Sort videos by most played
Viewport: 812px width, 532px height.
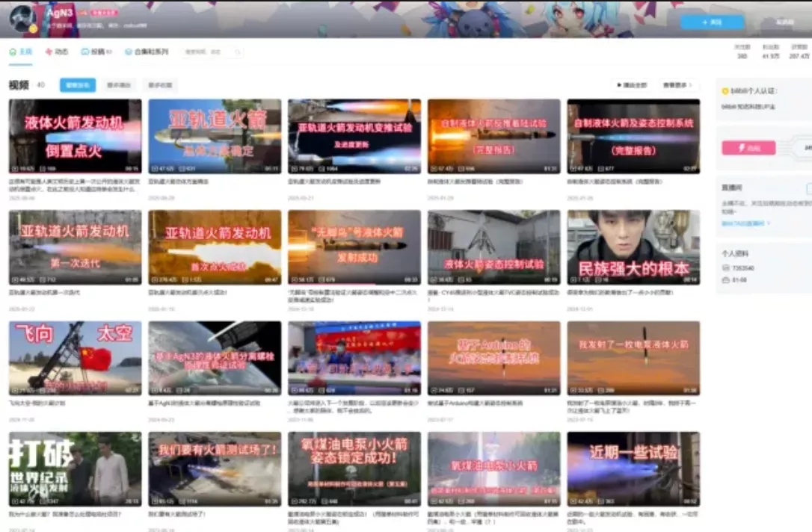(x=119, y=85)
